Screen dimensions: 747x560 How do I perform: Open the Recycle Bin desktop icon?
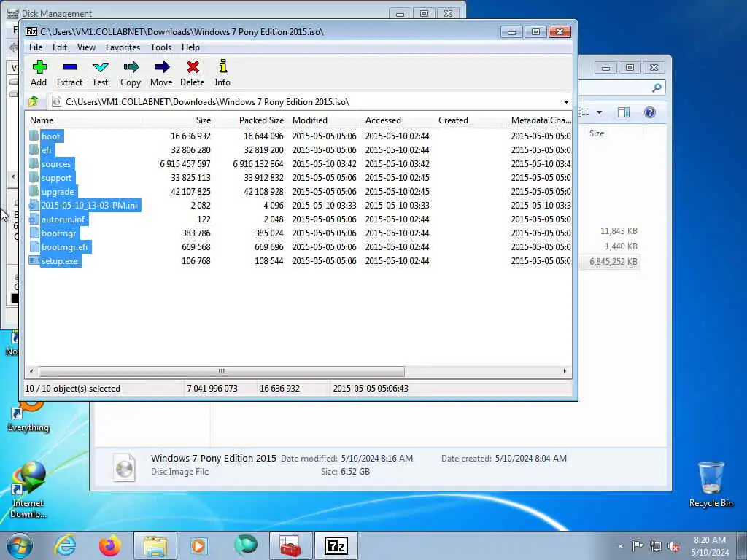(711, 484)
